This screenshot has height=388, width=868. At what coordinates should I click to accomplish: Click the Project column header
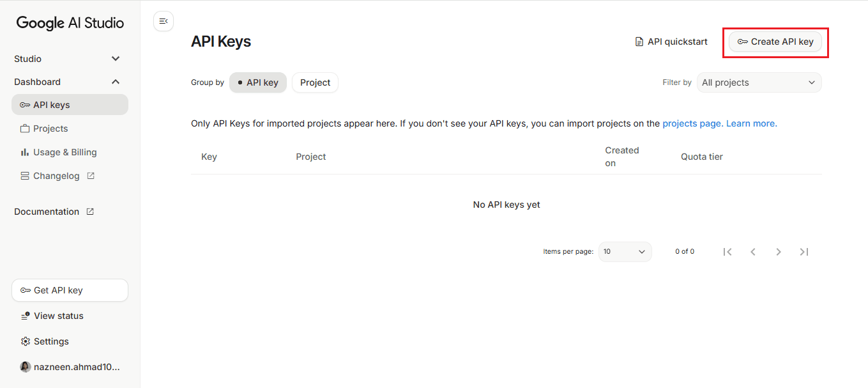pyautogui.click(x=311, y=157)
